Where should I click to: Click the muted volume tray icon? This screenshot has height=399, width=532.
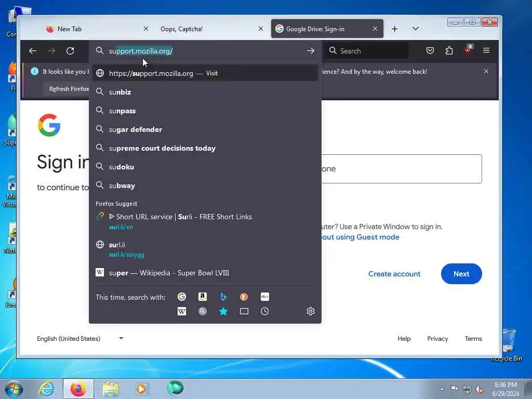(479, 390)
